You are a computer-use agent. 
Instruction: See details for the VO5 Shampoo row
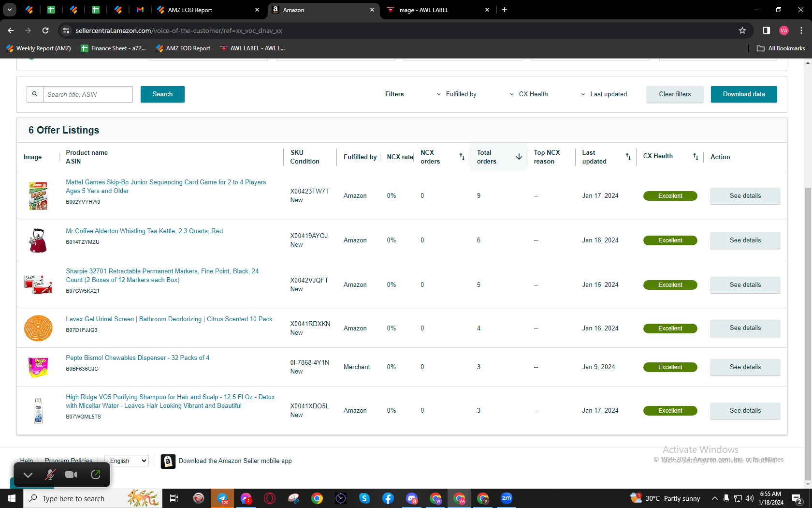coord(745,411)
